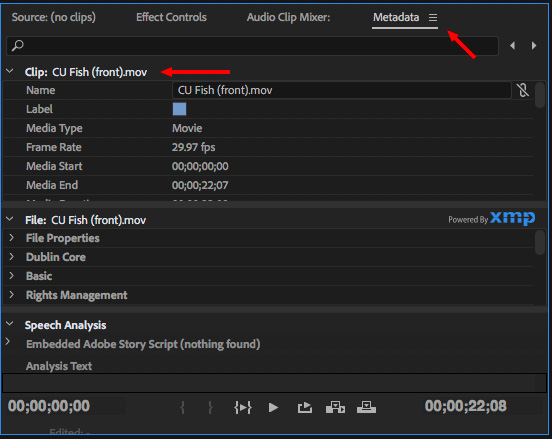The width and height of the screenshot is (552, 439).
Task: Click the Frame Rate property name
Action: 54,147
